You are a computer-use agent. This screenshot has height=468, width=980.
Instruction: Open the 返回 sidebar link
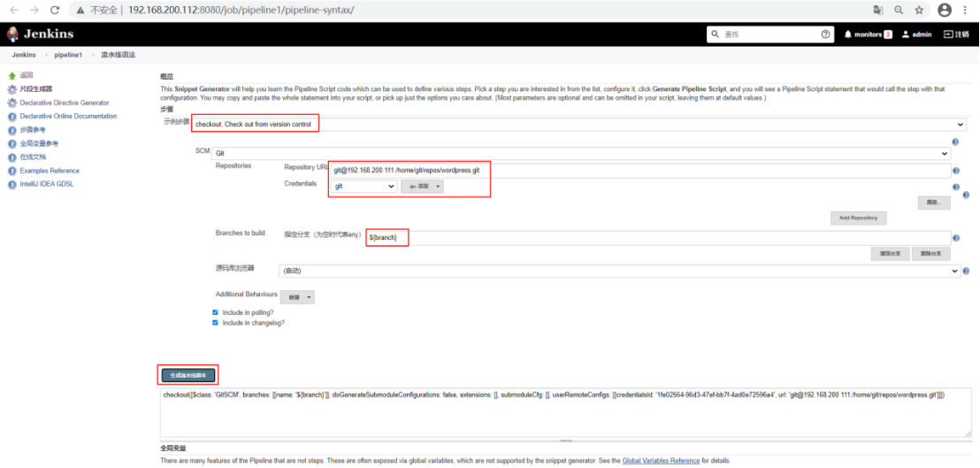click(x=26, y=75)
